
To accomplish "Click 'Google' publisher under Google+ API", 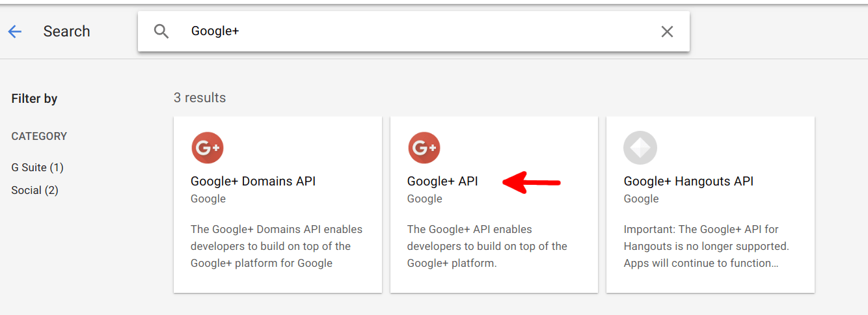I will 425,199.
